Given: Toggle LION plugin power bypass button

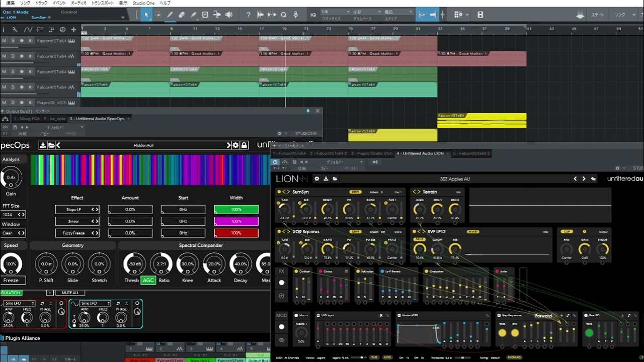Looking at the screenshot, I should click(275, 162).
